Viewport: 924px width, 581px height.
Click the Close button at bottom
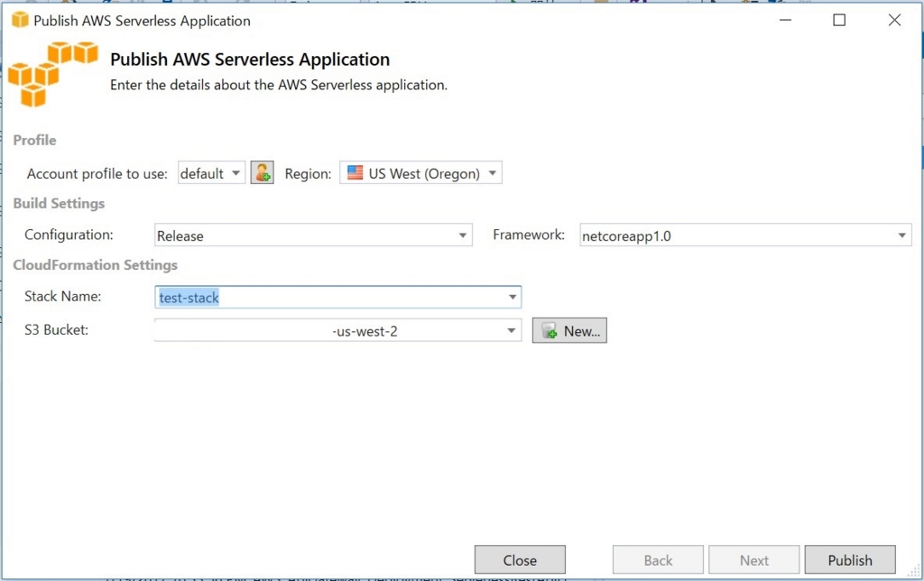[x=520, y=559]
